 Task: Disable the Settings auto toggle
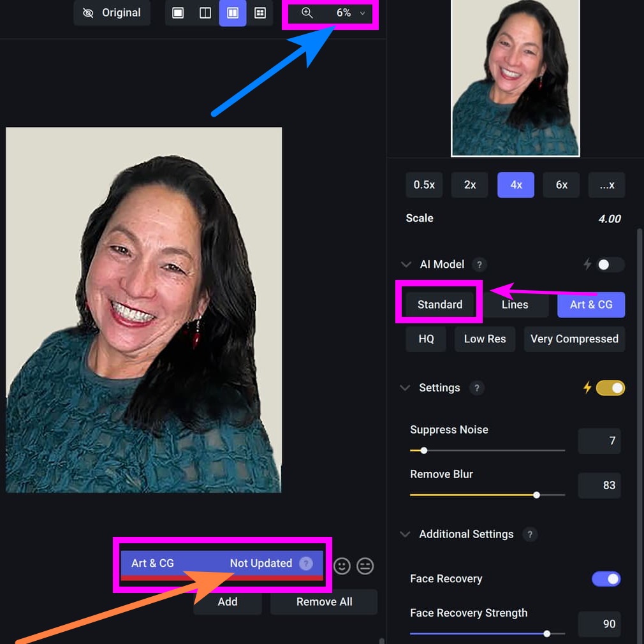(610, 388)
